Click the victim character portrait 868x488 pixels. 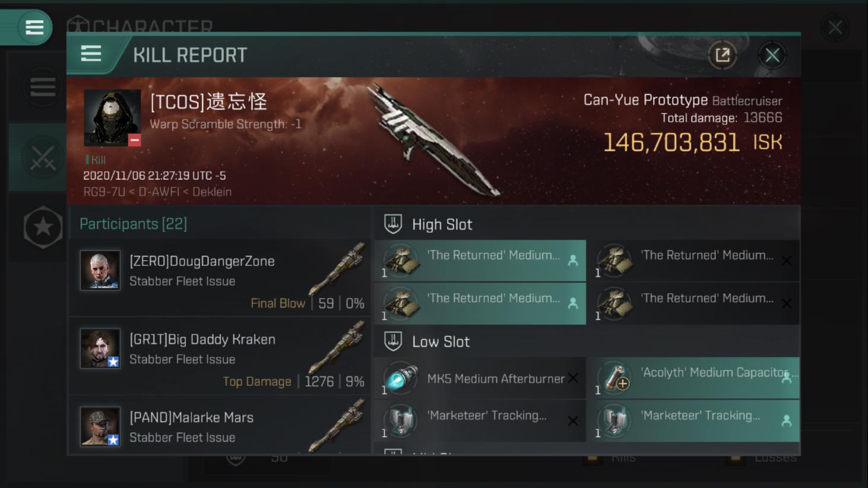pyautogui.click(x=112, y=118)
